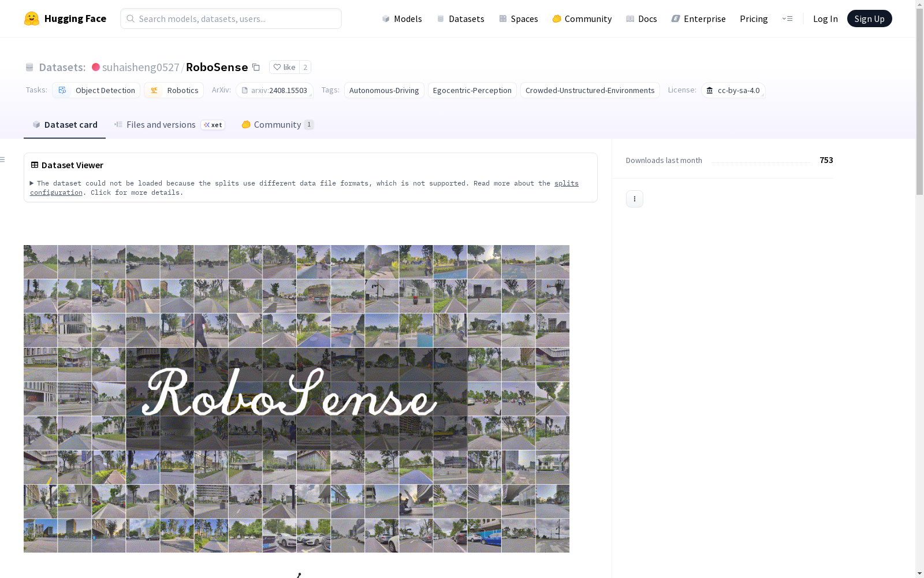Open the cc-by-sa-4.0 license tag
924x578 pixels.
point(733,90)
